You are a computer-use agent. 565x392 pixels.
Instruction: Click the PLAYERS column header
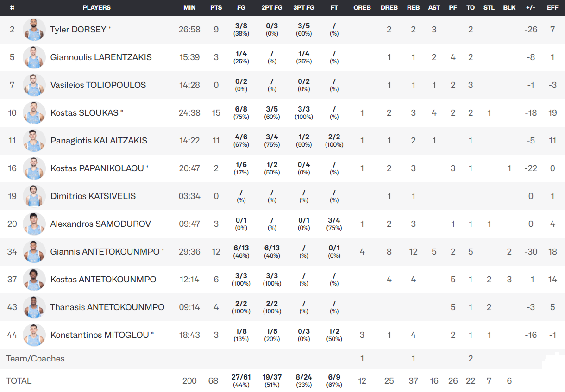(x=96, y=8)
